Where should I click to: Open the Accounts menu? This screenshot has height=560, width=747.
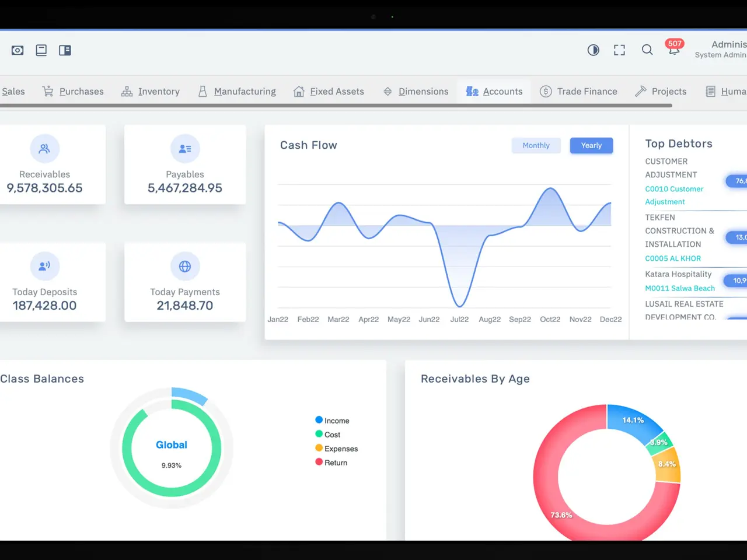494,92
